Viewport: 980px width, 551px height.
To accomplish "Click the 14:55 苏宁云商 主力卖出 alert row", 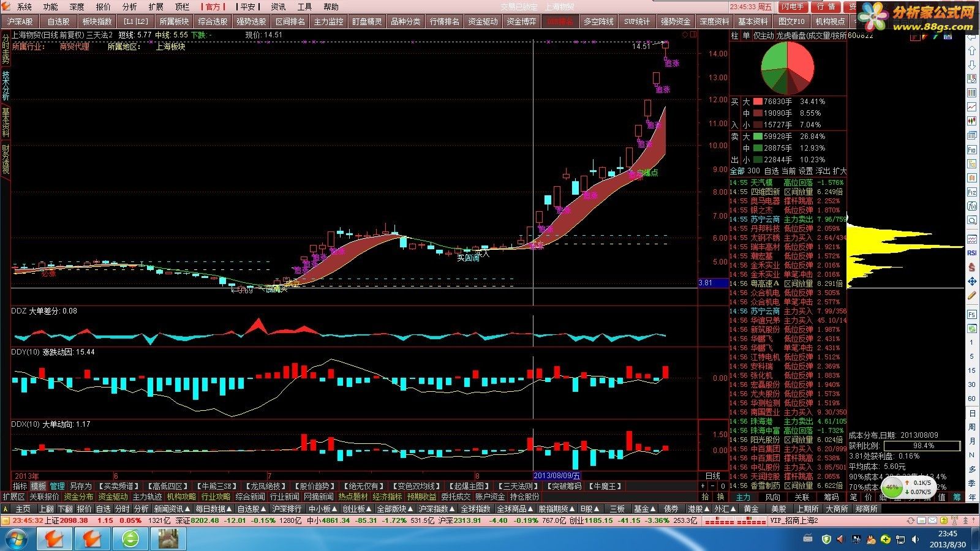I will [x=788, y=219].
